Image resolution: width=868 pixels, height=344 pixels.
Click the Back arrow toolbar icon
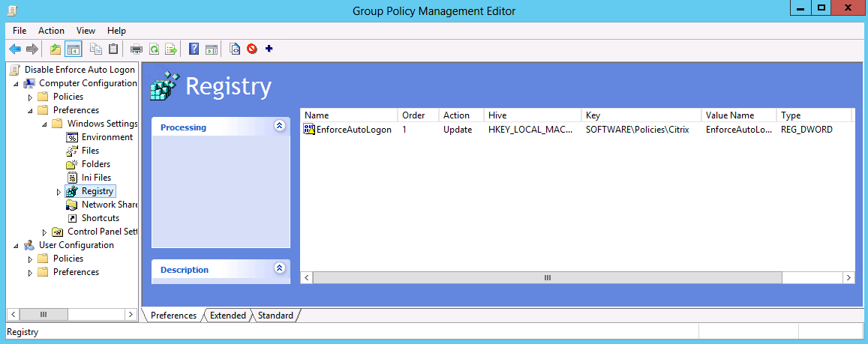click(15, 49)
